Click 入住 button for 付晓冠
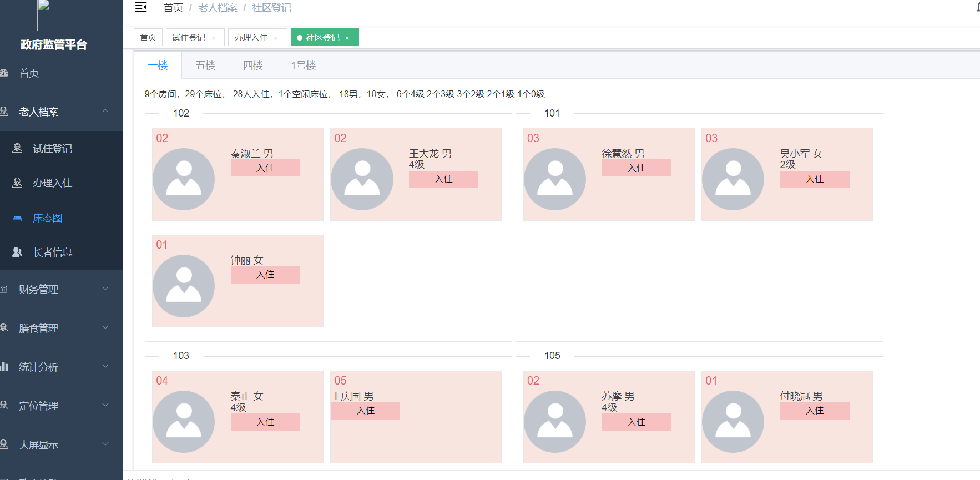The height and width of the screenshot is (480, 980). 815,411
